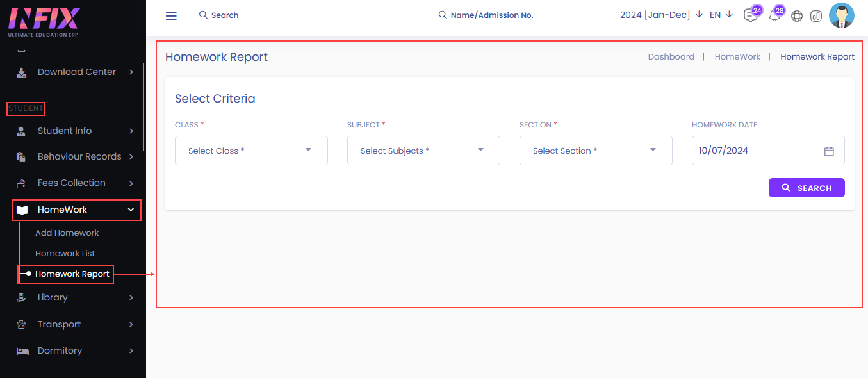Expand Transport chevron

coord(131,325)
